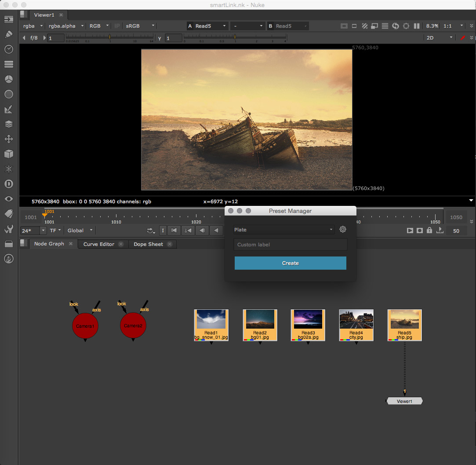Open the Color nodes menu icon
The width and height of the screenshot is (476, 465).
[8, 79]
